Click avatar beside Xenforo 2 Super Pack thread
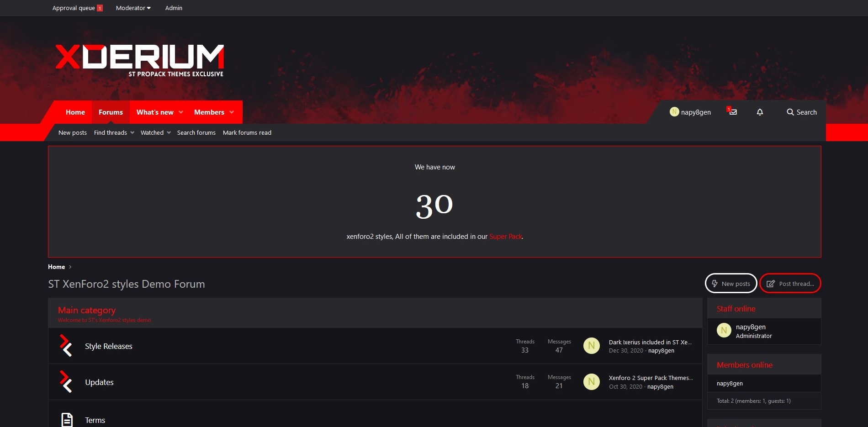Image resolution: width=868 pixels, height=427 pixels. [x=592, y=382]
